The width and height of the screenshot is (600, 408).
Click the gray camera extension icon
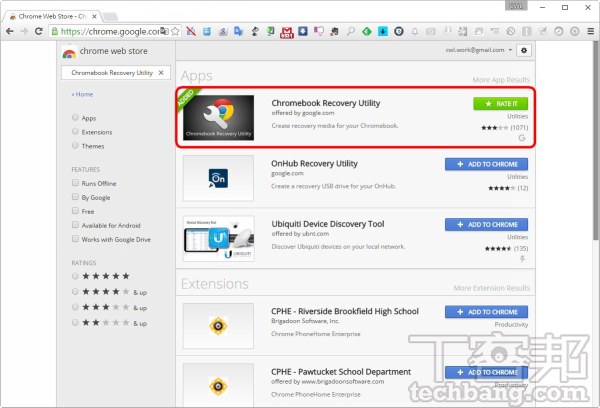pos(431,31)
